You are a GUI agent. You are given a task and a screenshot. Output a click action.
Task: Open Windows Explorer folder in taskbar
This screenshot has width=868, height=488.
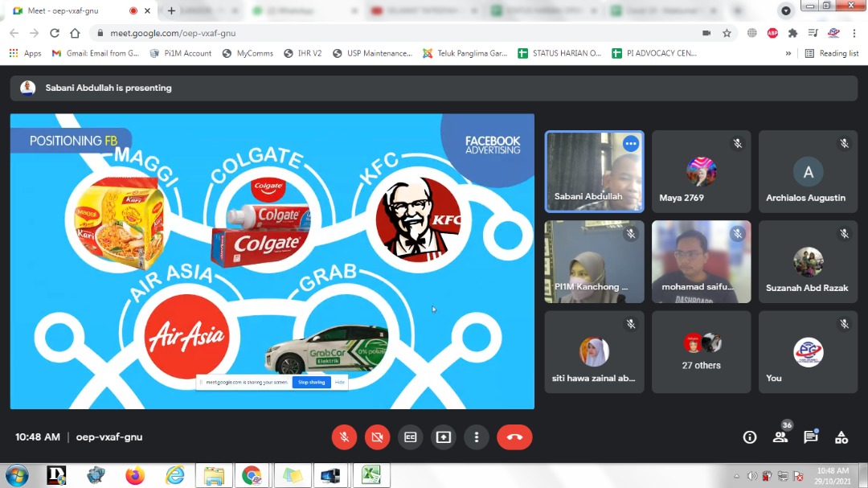214,476
